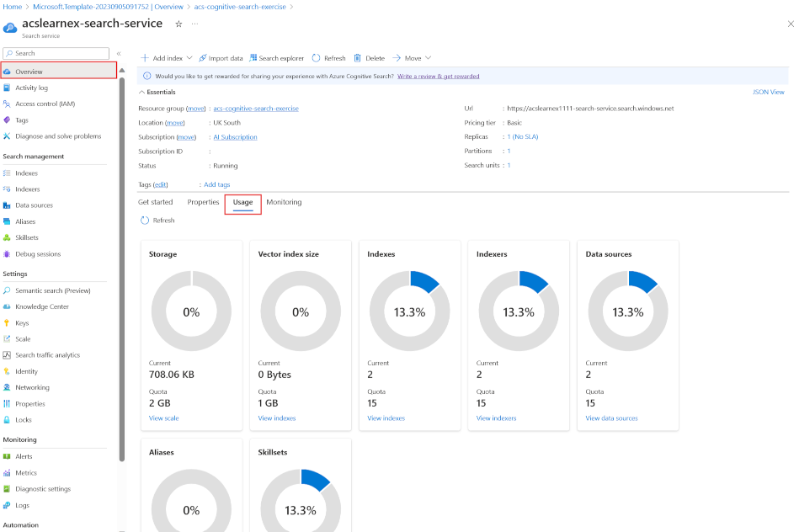Open the AI Subscription link
Image resolution: width=799 pixels, height=532 pixels.
235,137
